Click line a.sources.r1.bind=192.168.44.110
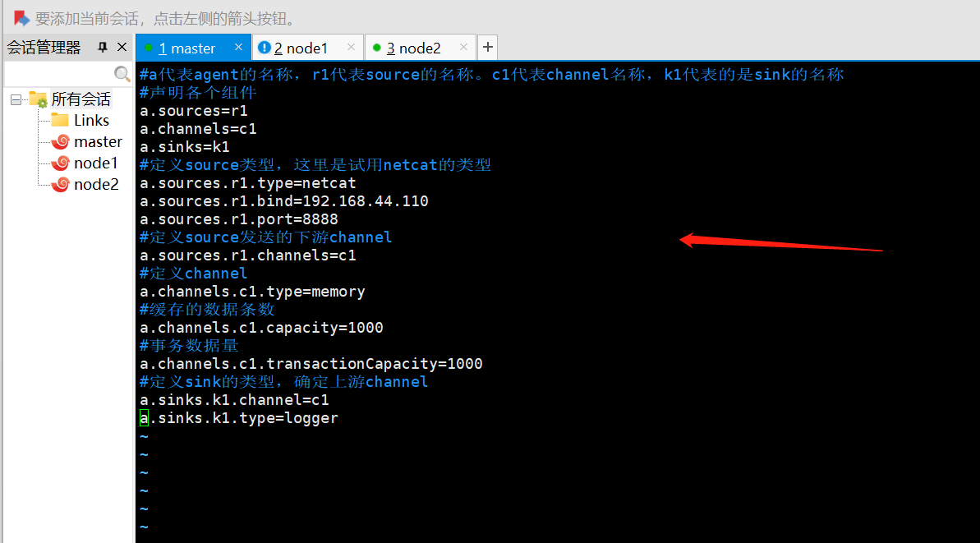The image size is (980, 543). pos(283,201)
